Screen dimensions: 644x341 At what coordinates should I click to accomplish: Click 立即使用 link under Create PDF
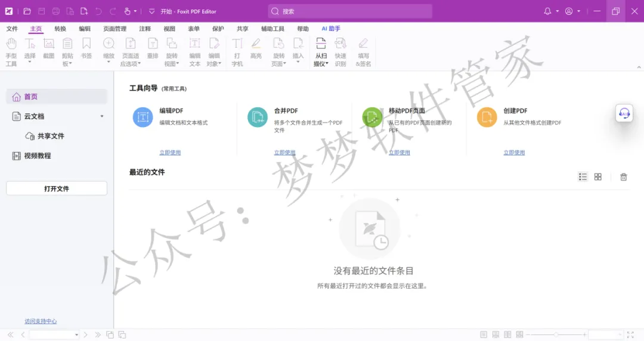coord(514,153)
